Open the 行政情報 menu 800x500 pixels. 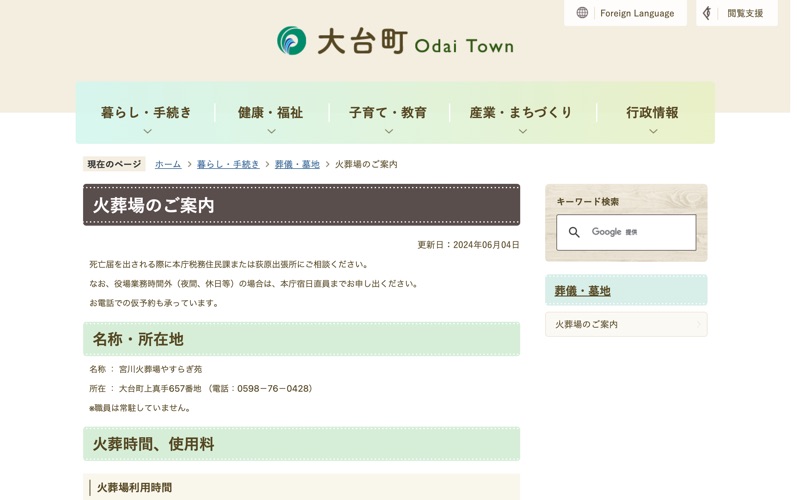coord(653,113)
